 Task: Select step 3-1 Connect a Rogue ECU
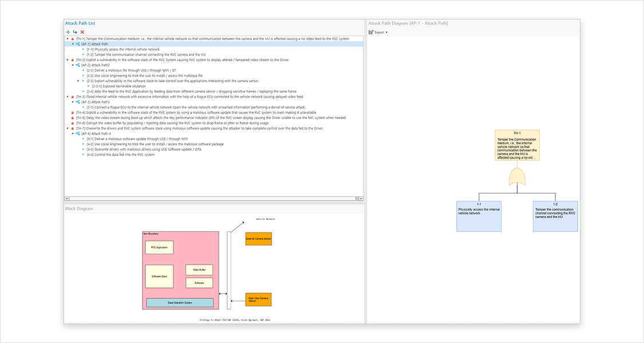(196, 107)
